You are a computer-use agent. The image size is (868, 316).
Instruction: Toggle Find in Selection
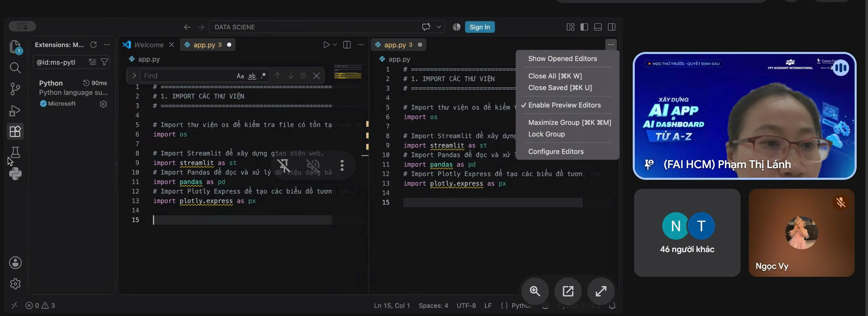point(303,76)
